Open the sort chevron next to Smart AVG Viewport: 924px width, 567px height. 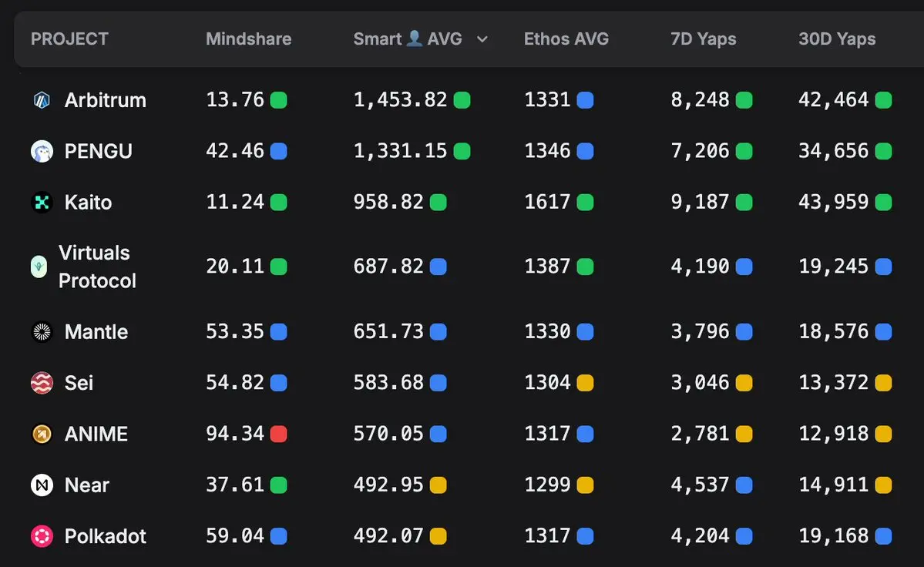pos(482,39)
